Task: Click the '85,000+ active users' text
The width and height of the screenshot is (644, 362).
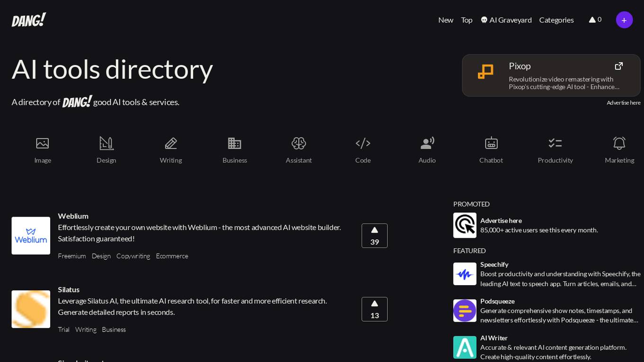Action: tap(539, 230)
